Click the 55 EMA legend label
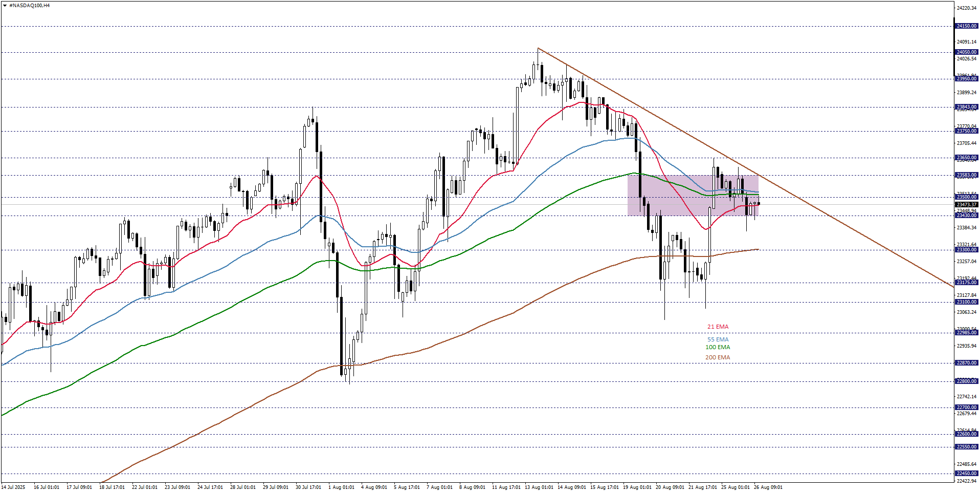 coord(718,339)
